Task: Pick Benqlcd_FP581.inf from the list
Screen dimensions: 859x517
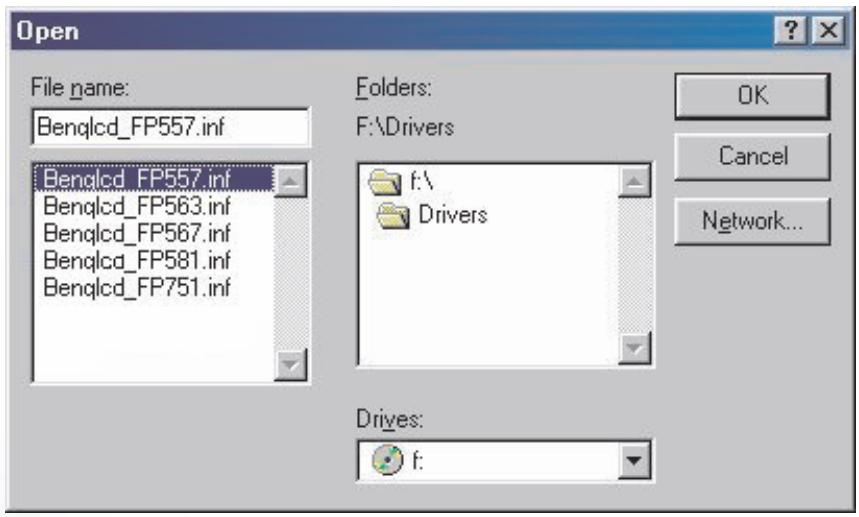Action: pos(137,260)
